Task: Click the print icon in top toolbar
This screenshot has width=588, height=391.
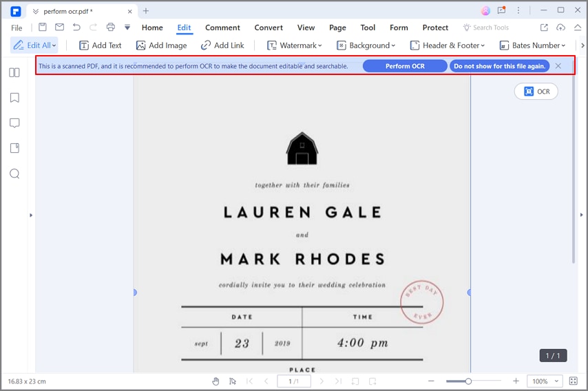Action: (x=110, y=28)
